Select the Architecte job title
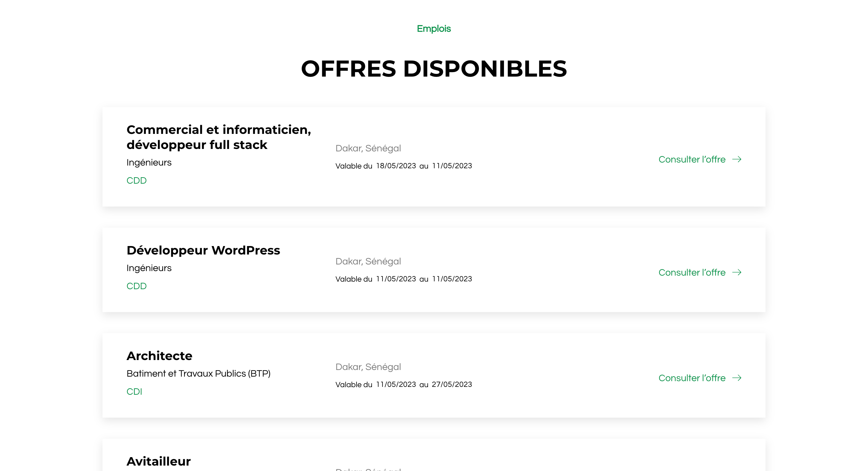 click(x=159, y=356)
